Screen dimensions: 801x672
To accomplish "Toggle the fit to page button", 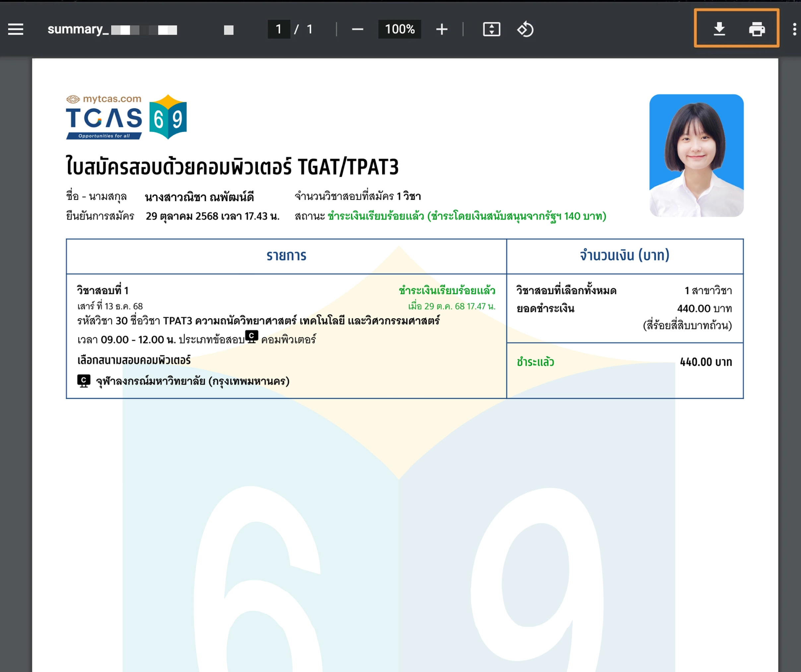I will pyautogui.click(x=492, y=30).
